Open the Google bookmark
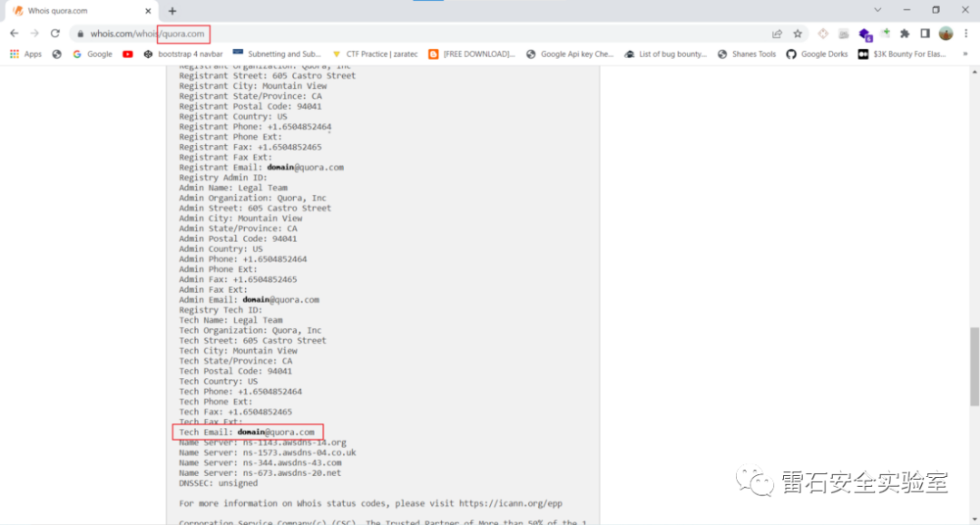The width and height of the screenshot is (980, 525). [93, 54]
